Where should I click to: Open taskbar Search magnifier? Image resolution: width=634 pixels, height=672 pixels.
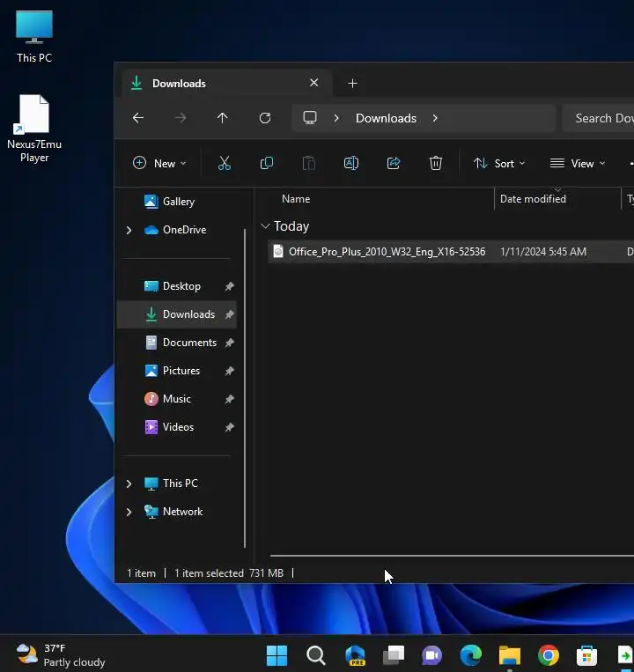(316, 655)
